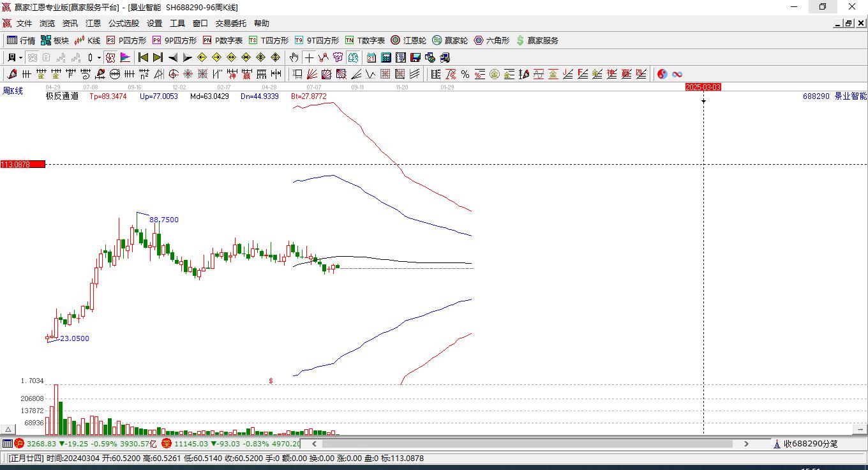This screenshot has height=470, width=868.
Task: Select the percent sign tool
Action: tap(465, 74)
